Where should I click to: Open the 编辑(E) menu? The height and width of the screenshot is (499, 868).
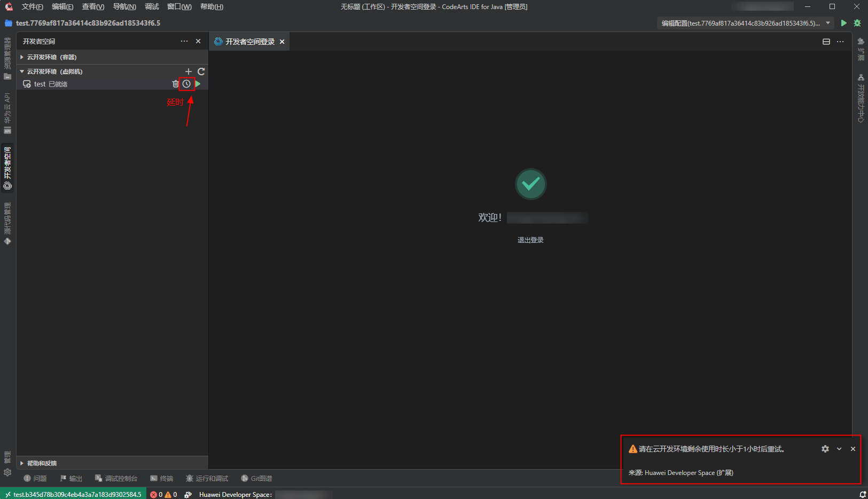point(62,6)
